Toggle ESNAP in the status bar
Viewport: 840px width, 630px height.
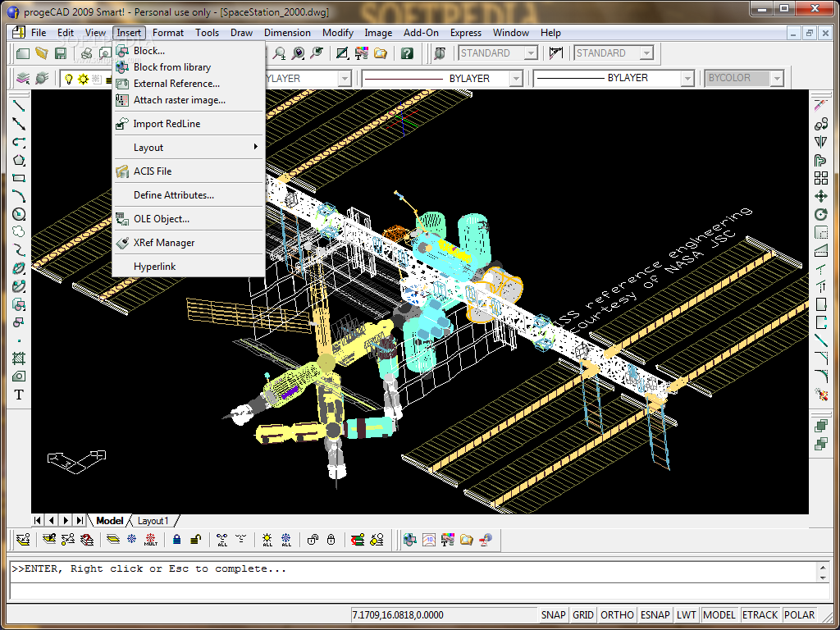point(655,615)
